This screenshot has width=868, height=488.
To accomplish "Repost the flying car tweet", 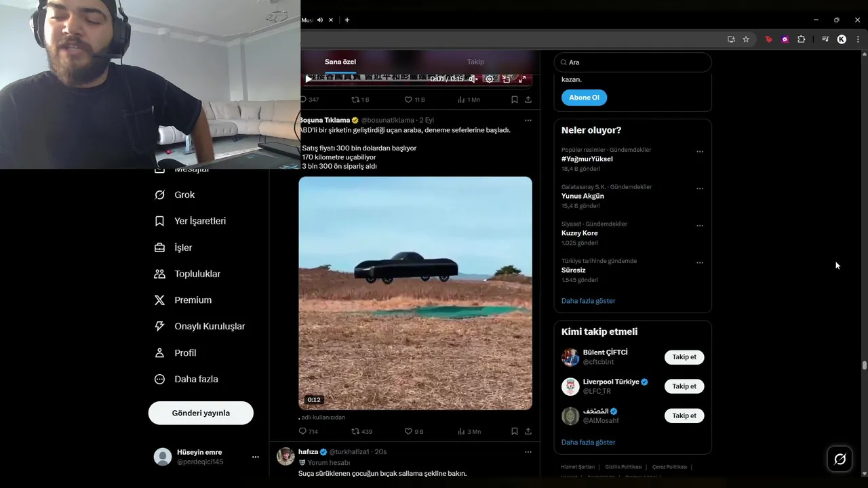I will pos(355,431).
